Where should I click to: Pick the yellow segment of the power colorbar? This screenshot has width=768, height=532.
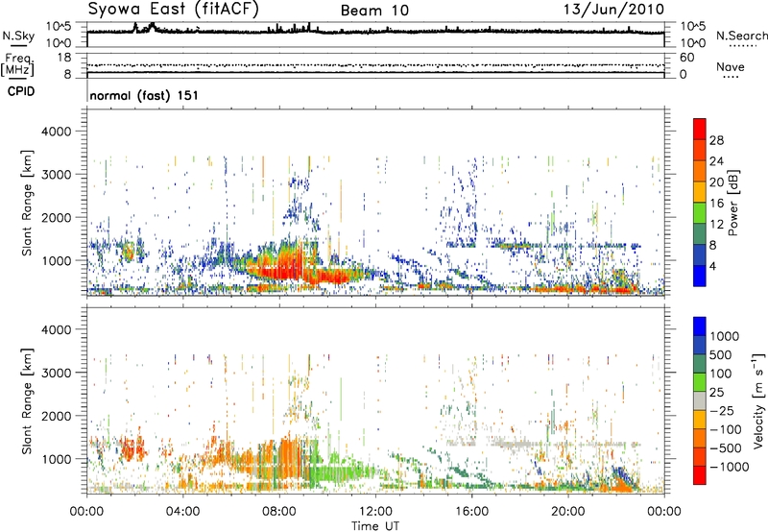click(x=700, y=192)
